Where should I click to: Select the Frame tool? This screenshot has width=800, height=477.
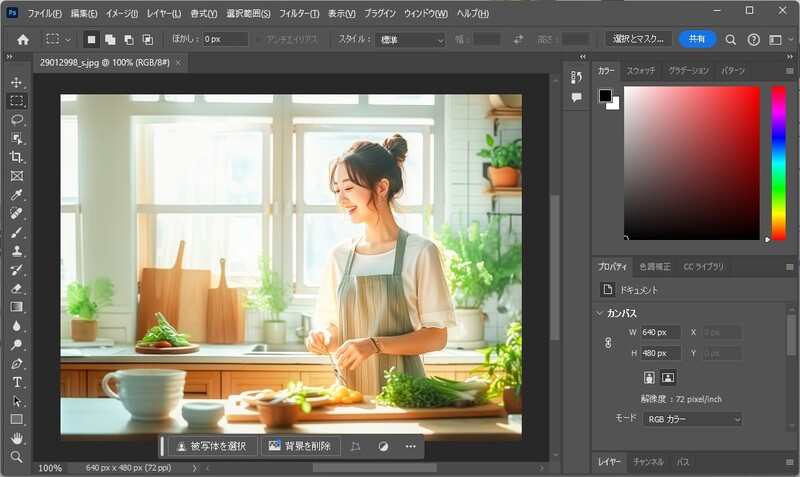point(16,176)
